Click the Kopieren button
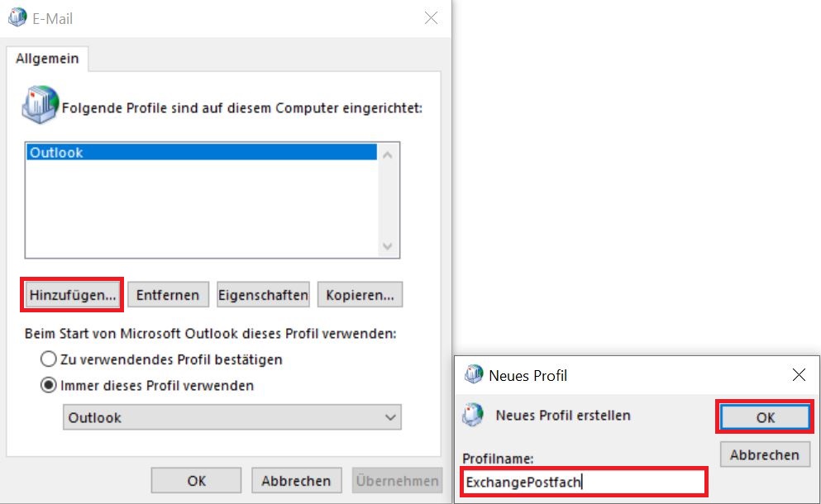The image size is (821, 504). pos(360,295)
